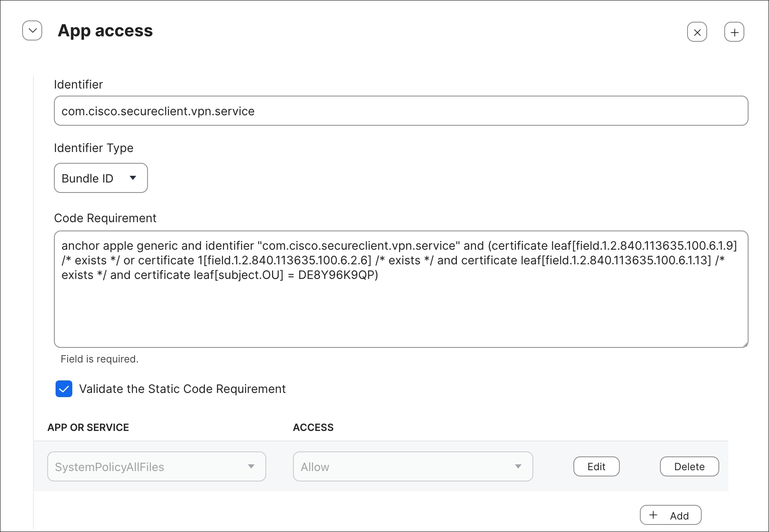Click the Add button below the table

click(670, 515)
